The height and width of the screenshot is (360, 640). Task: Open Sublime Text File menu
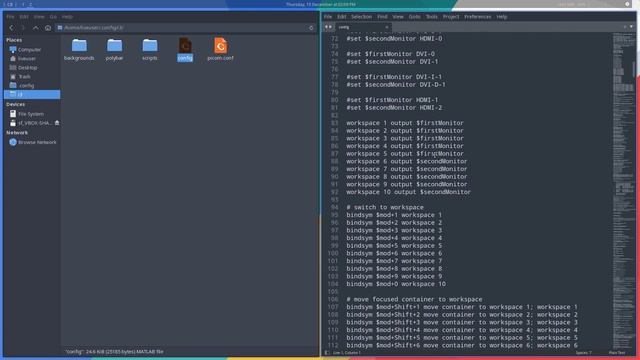coord(328,17)
